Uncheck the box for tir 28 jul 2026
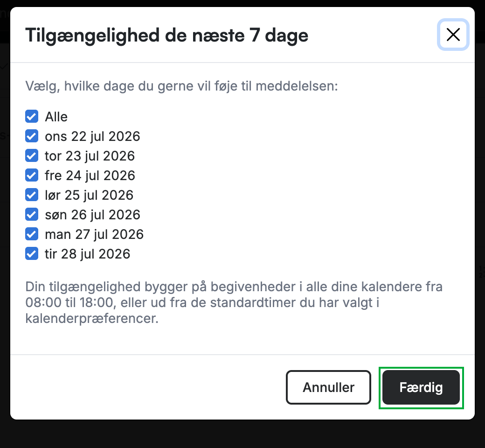This screenshot has height=448, width=485. point(32,253)
